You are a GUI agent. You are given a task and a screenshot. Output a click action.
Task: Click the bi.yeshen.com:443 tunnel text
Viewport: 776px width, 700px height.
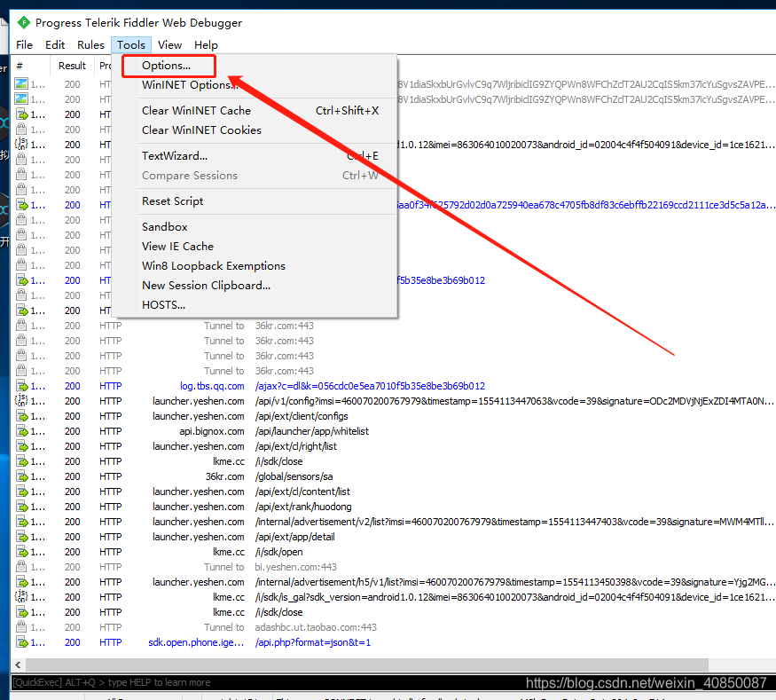click(296, 567)
